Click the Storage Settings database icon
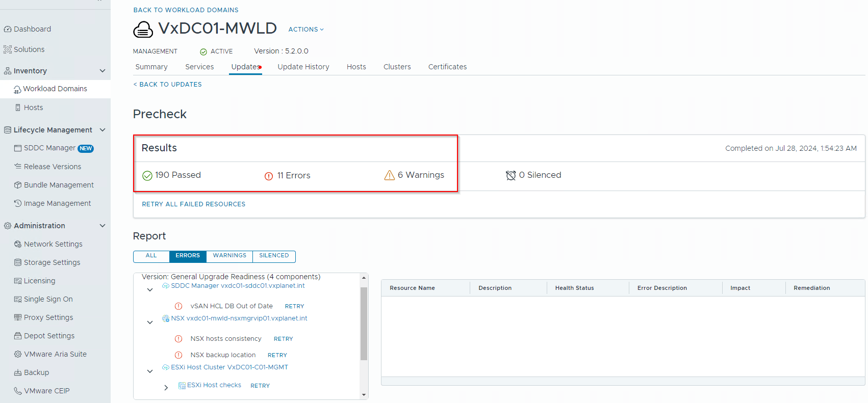This screenshot has height=403, width=868. click(18, 262)
